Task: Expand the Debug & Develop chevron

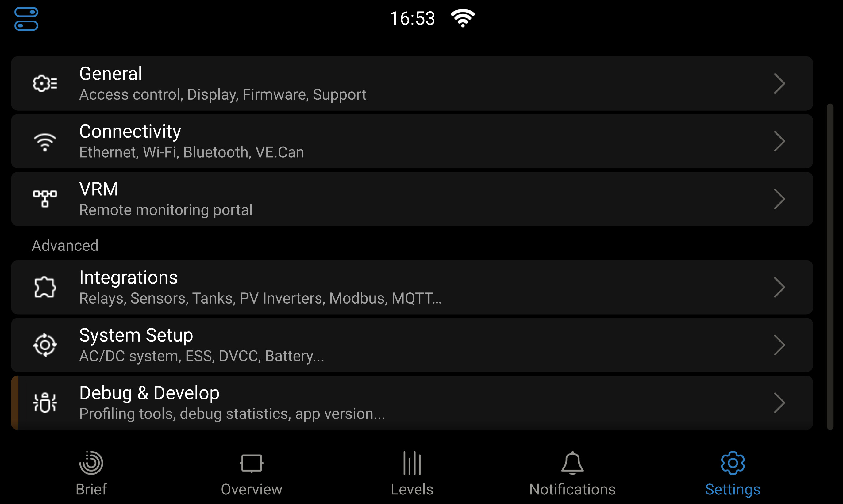Action: (779, 403)
